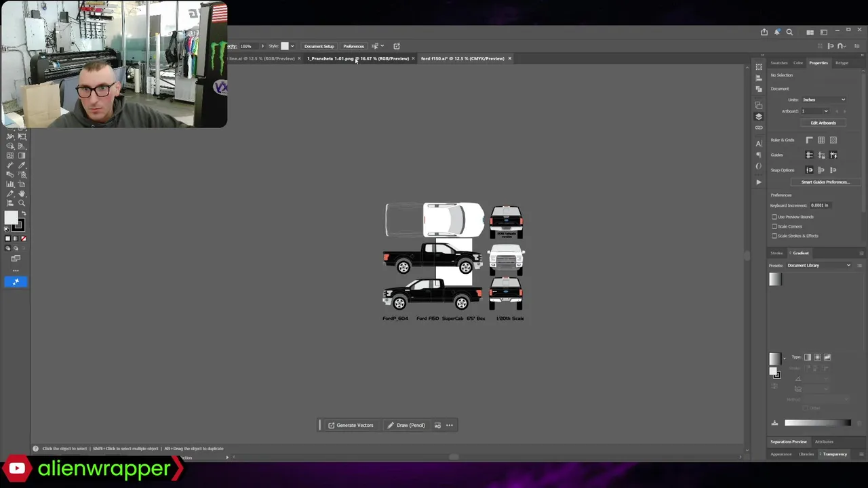Toggle Snap to Point option icon
Viewport: 868px width, 488px height.
809,170
